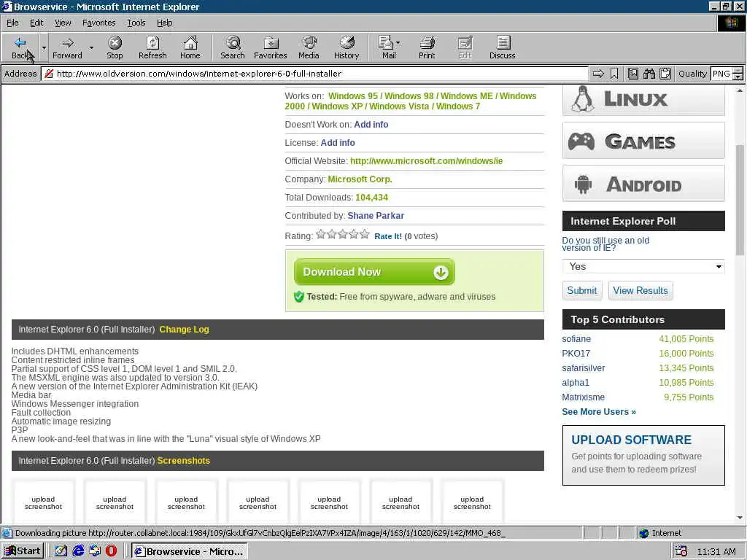Reload page using the Refresh button
Screen dimensions: 747x560
point(152,47)
